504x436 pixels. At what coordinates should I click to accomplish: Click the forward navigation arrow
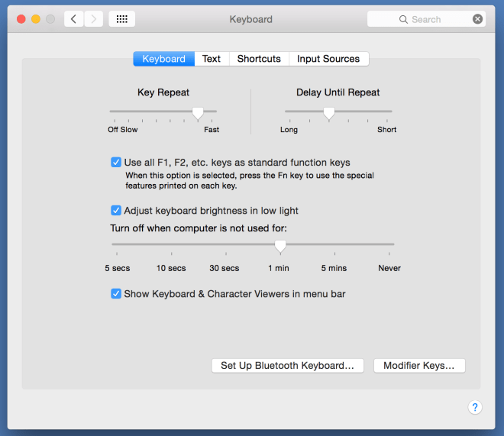tap(94, 19)
